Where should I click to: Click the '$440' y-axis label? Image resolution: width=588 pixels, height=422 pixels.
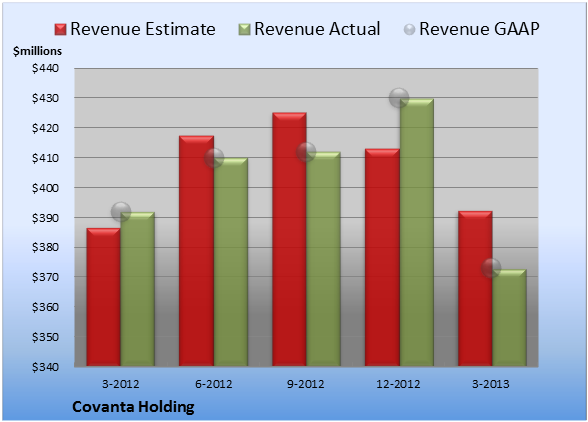coord(45,68)
